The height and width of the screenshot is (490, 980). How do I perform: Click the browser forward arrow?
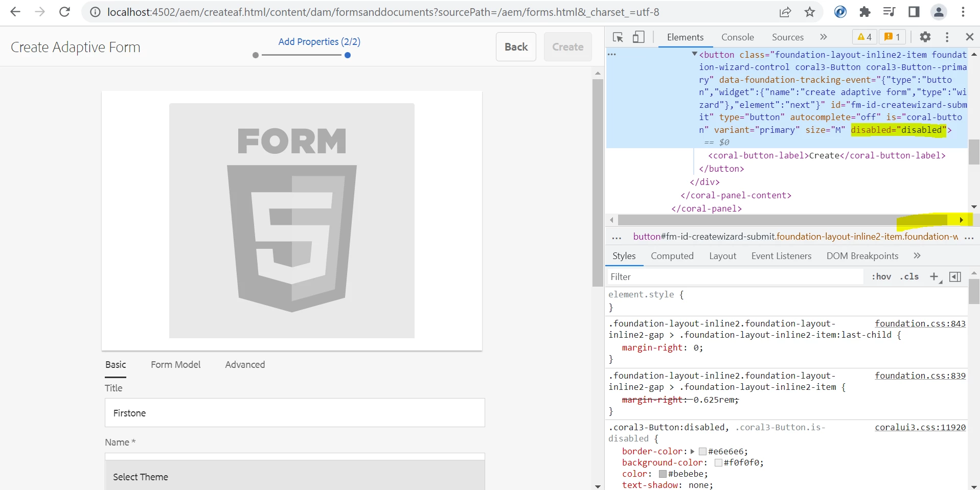click(x=40, y=12)
